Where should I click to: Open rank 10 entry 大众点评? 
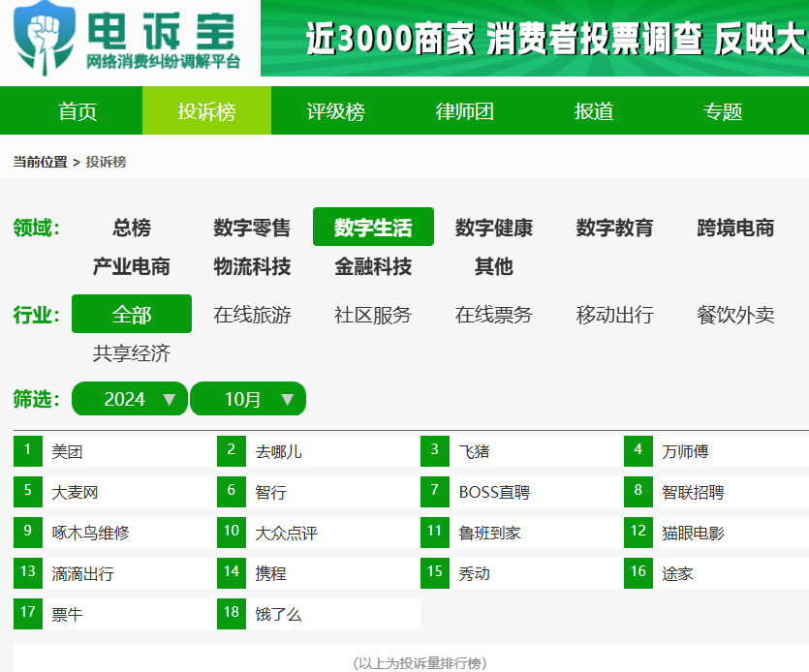[286, 533]
